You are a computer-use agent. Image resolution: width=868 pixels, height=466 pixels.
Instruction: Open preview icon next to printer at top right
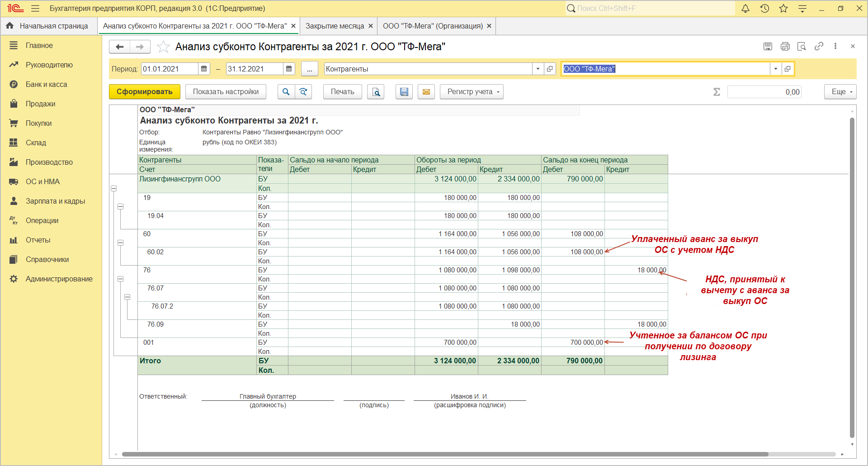coord(802,46)
